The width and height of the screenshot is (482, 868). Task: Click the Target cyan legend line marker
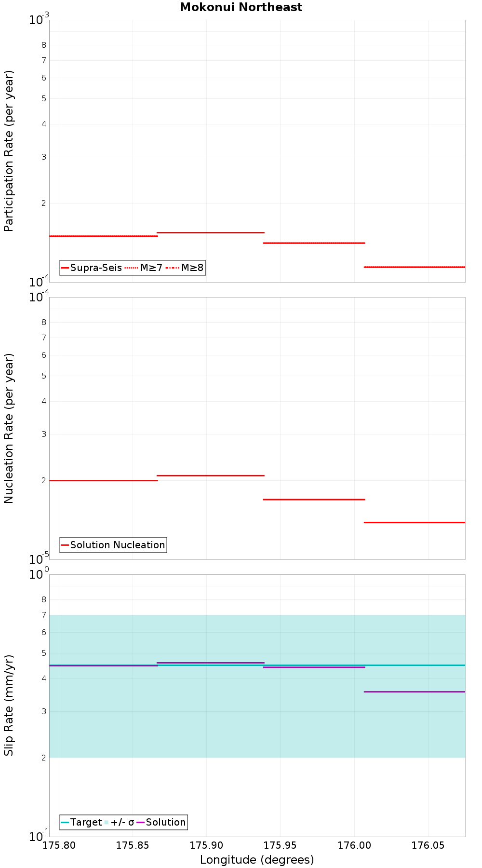tap(65, 822)
